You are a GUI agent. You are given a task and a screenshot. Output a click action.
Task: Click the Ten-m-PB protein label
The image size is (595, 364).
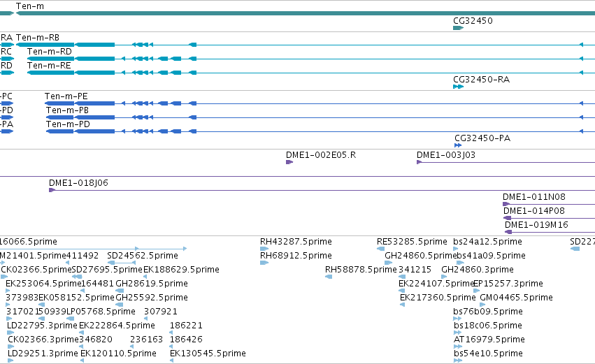[67, 110]
